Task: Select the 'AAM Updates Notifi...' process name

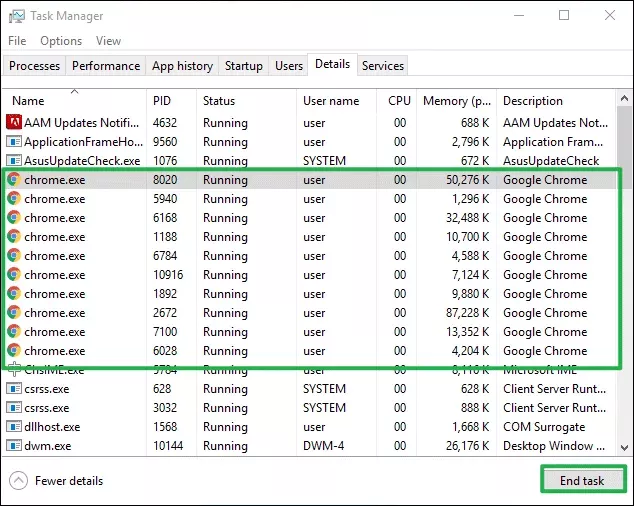Action: [x=82, y=123]
